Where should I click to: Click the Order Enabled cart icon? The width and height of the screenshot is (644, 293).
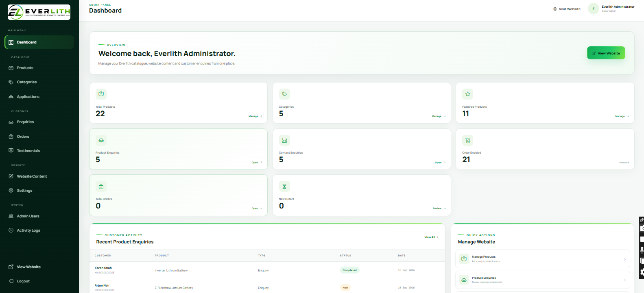(x=468, y=140)
